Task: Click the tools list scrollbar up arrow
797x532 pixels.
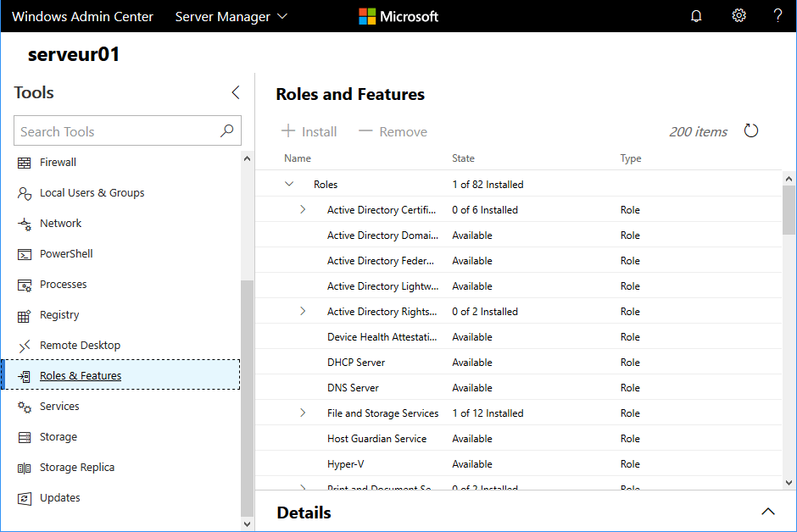Action: (247, 158)
